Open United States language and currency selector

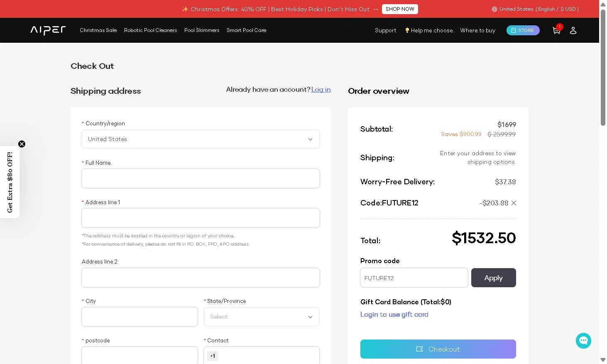pyautogui.click(x=535, y=9)
